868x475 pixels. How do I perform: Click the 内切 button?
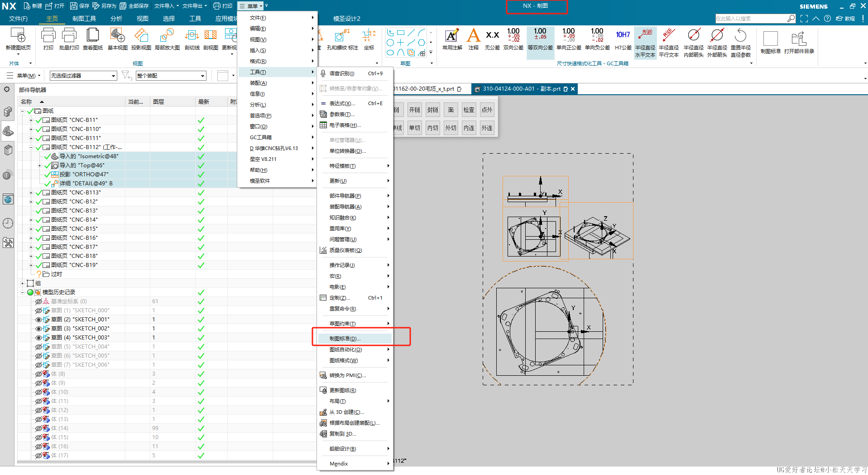433,128
